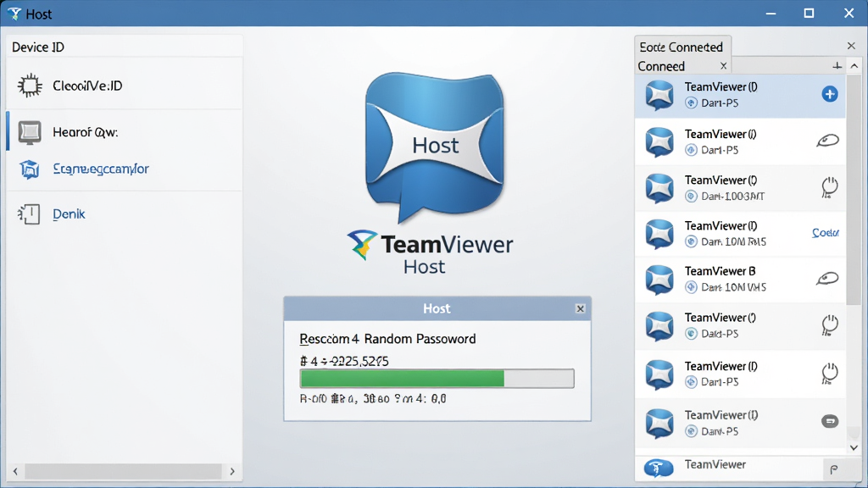Click the status text under progress bar
Image resolution: width=868 pixels, height=488 pixels.
pos(373,398)
